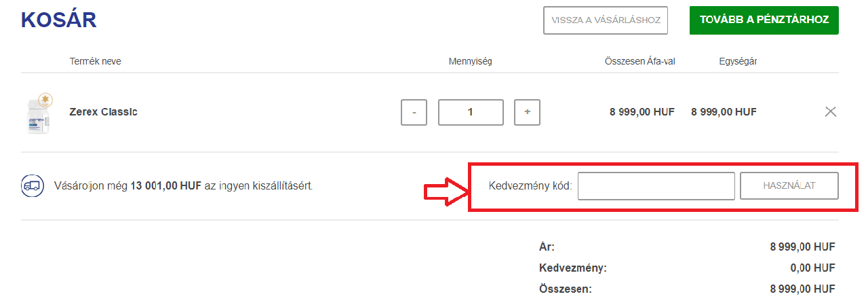Click the Termék neve column header
Image resolution: width=868 pixels, height=307 pixels.
coord(95,62)
